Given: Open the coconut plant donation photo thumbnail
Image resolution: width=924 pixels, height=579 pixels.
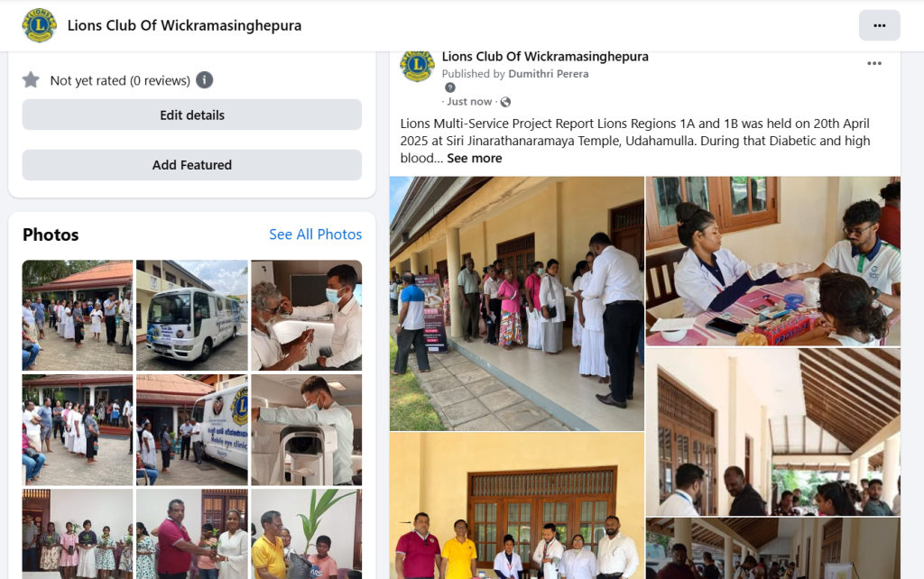Looking at the screenshot, I should [x=307, y=534].
